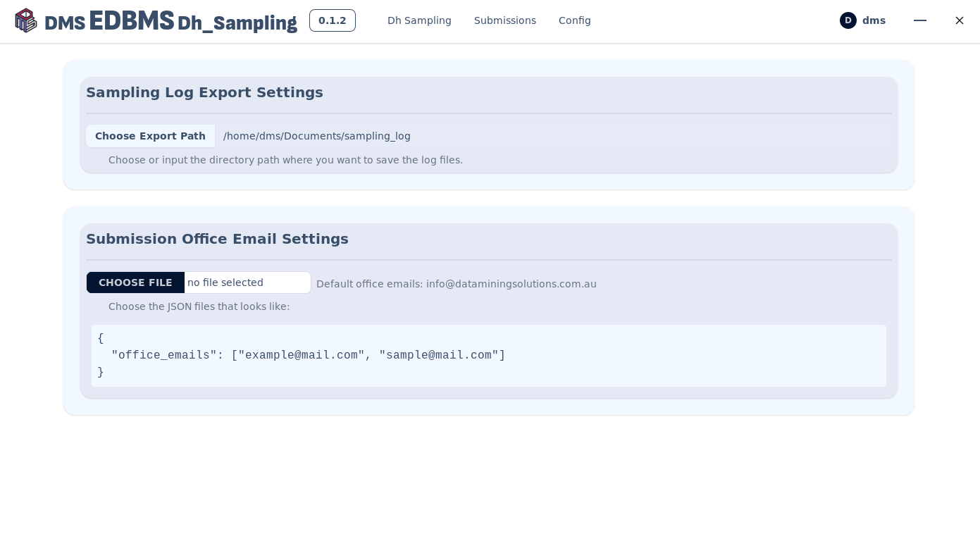Select the Sampling Log Export Settings heading
The image size is (980, 553).
pyautogui.click(x=204, y=92)
